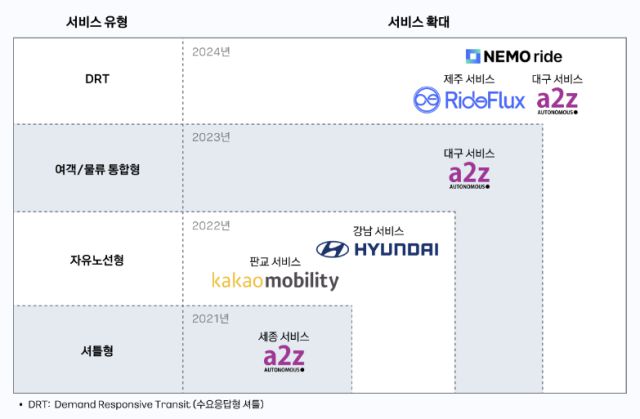Click the 2023년 year label
Screen dimensions: 640x419
[210, 136]
